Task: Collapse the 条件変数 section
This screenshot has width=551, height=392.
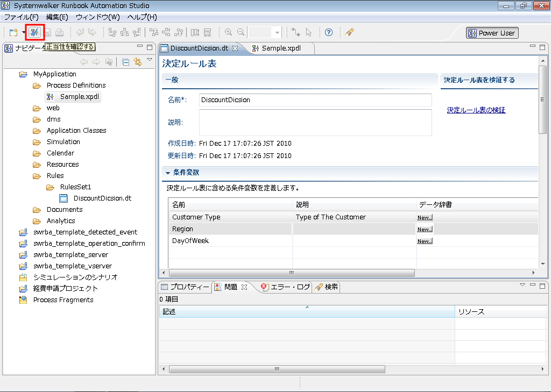Action: tap(168, 173)
